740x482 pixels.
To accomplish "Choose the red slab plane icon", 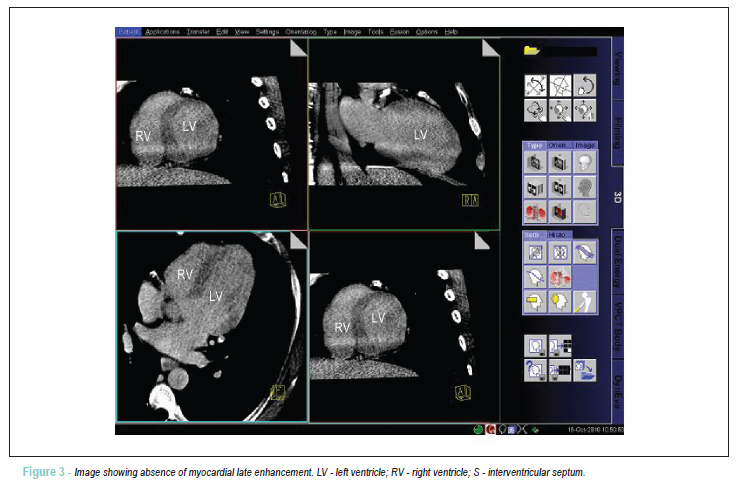I will 560,211.
